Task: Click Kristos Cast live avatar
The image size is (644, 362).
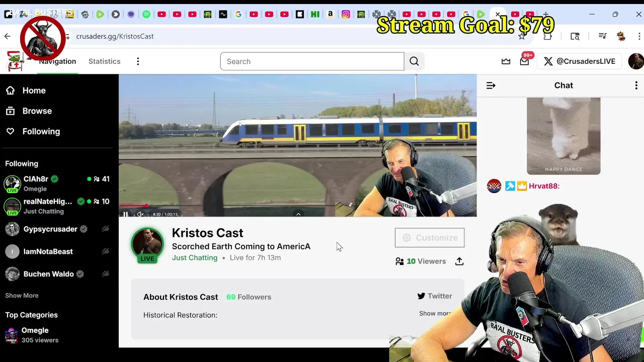Action: click(147, 245)
